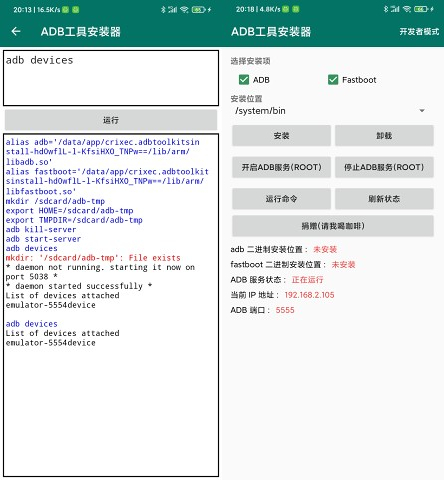Click the 'File exists' error line in output

pos(93,258)
